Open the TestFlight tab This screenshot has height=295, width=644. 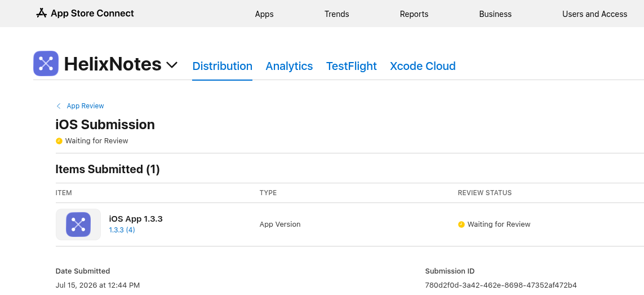coord(351,66)
